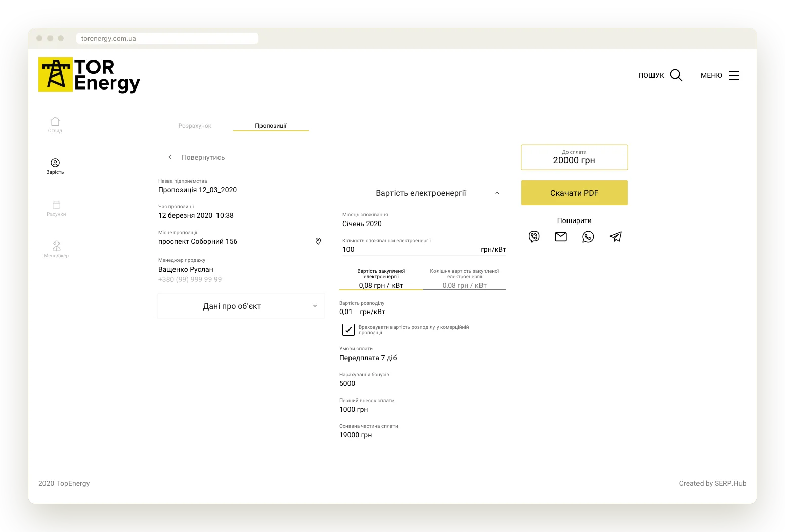
Task: Select the Пропозиції tab
Action: click(x=271, y=126)
